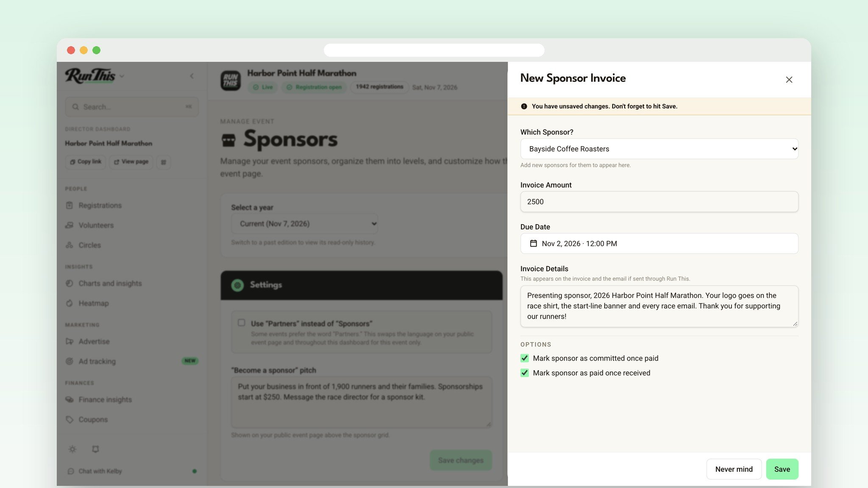Open Chat with Kelby
Image resolution: width=868 pixels, height=488 pixels.
pyautogui.click(x=100, y=471)
